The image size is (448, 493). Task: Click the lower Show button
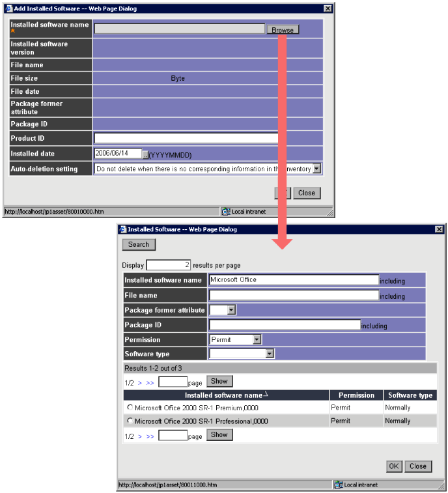[x=219, y=435]
